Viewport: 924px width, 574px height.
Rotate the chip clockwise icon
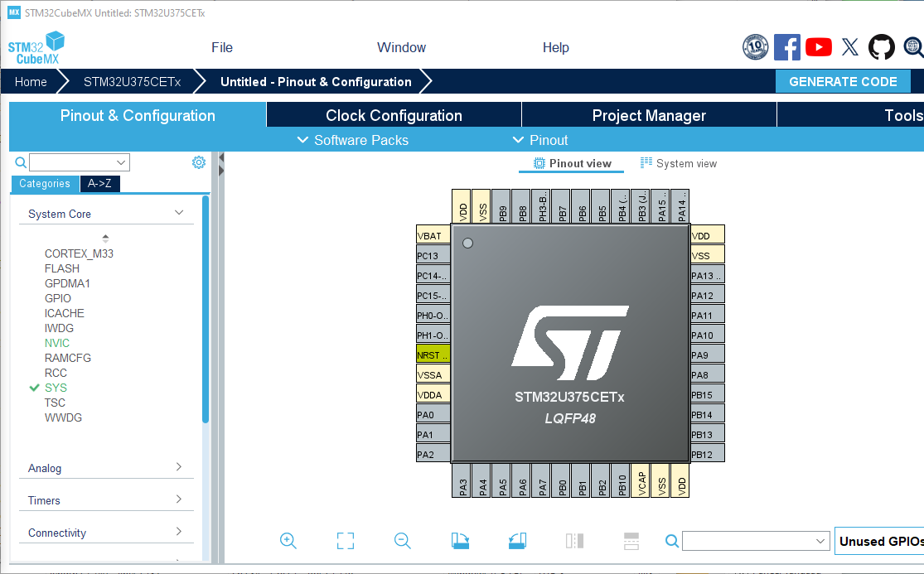tap(460, 540)
